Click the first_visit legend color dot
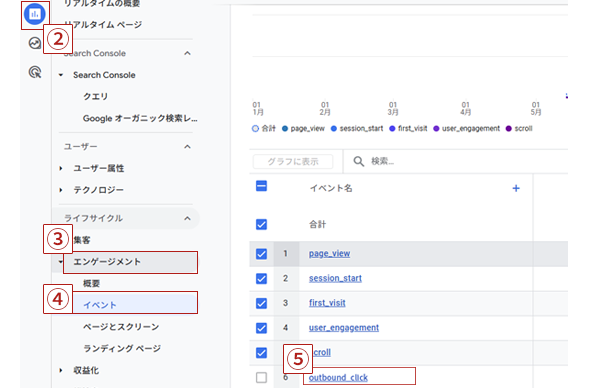 392,129
